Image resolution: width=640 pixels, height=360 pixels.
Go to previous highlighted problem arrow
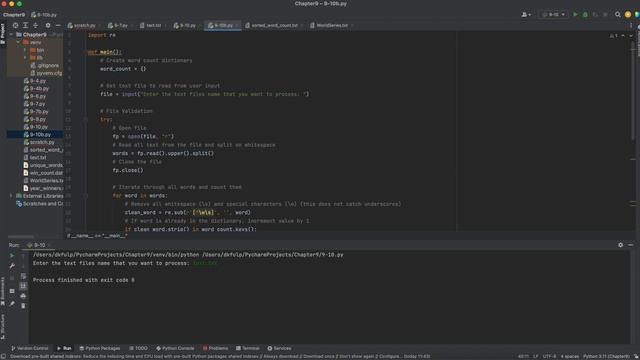(623, 36)
